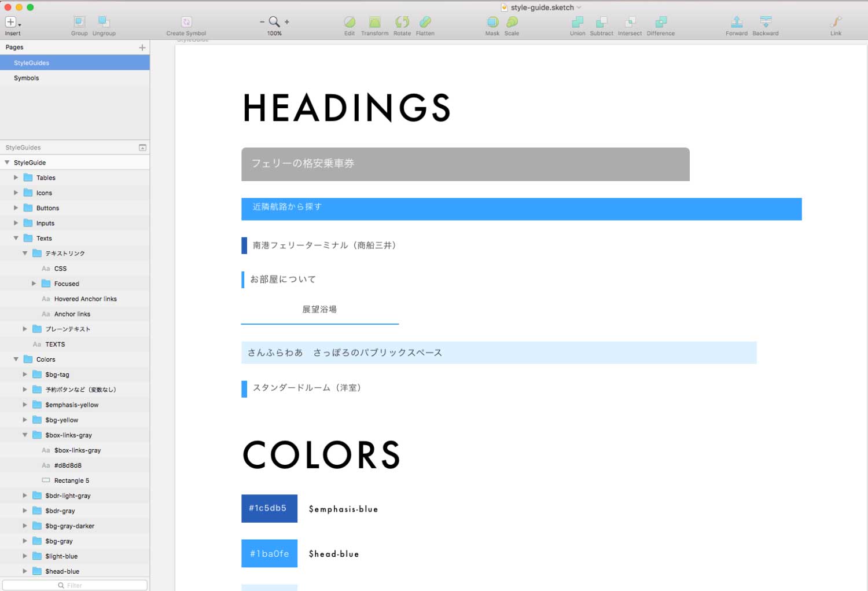The height and width of the screenshot is (591, 868).
Task: Click the Mask tool icon
Action: (492, 22)
